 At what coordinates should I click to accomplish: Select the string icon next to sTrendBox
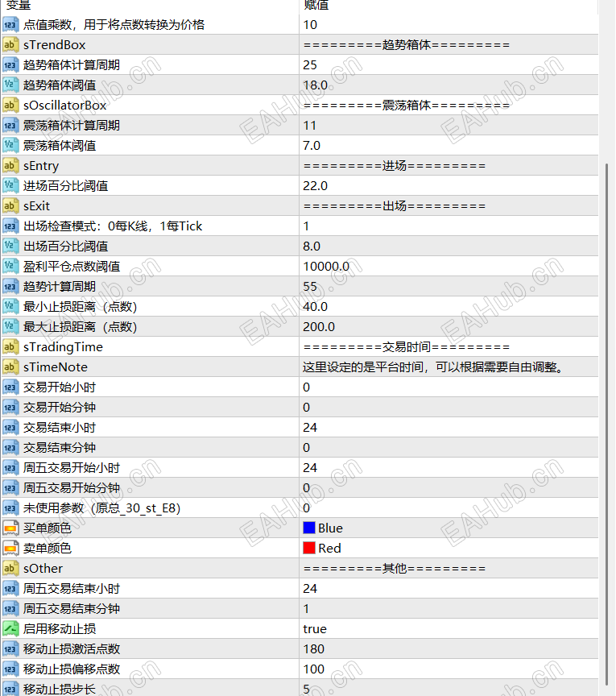tap(10, 45)
